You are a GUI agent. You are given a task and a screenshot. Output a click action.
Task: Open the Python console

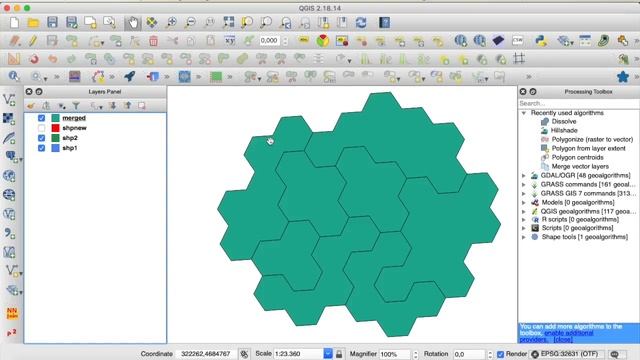tap(541, 40)
